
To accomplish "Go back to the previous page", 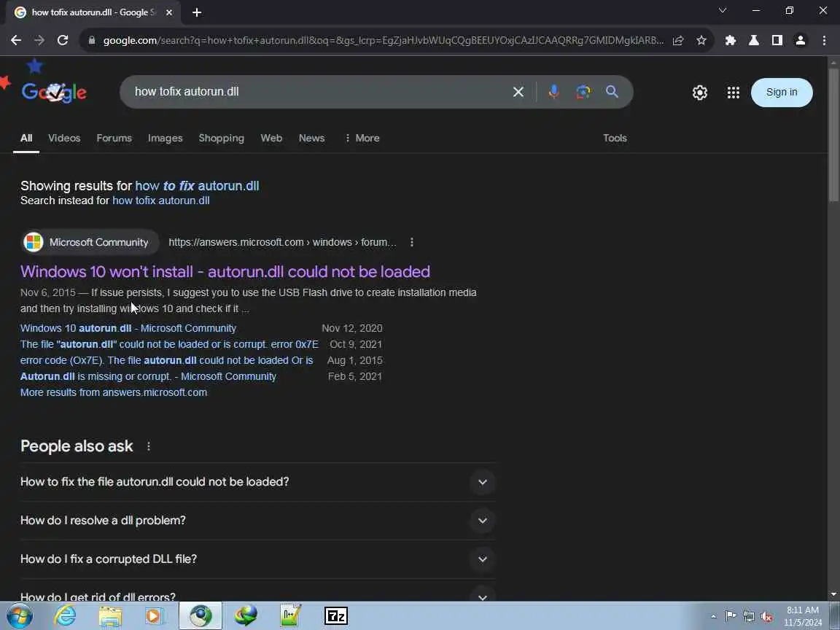I will point(16,40).
